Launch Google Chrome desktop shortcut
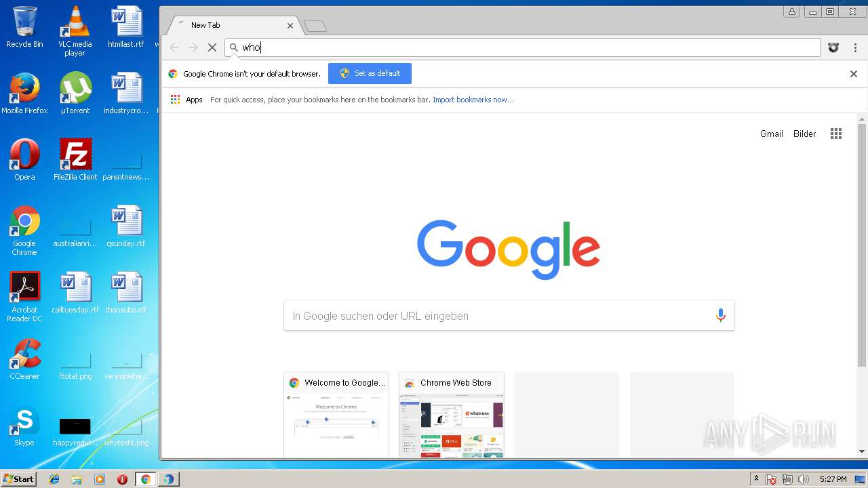The height and width of the screenshot is (488, 868). click(x=24, y=230)
